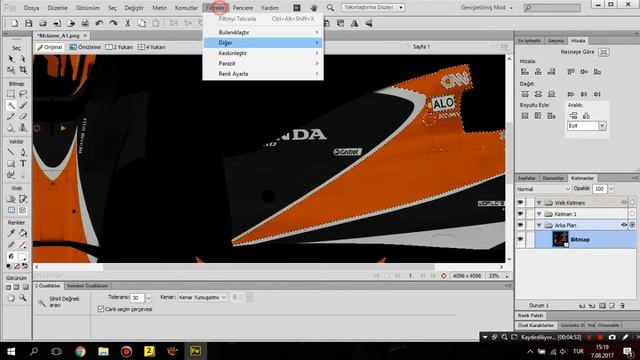640x360 pixels.
Task: Toggle Nesneye Göre alignment button
Action: [603, 52]
